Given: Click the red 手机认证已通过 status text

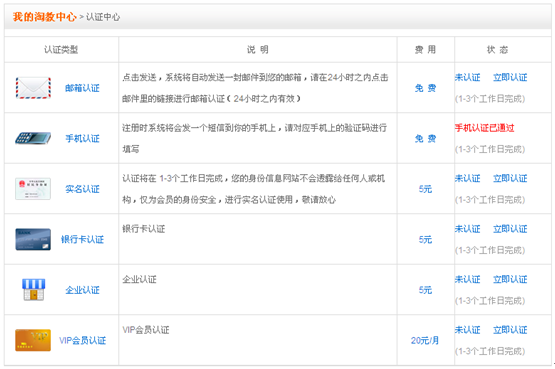Looking at the screenshot, I should click(x=485, y=128).
